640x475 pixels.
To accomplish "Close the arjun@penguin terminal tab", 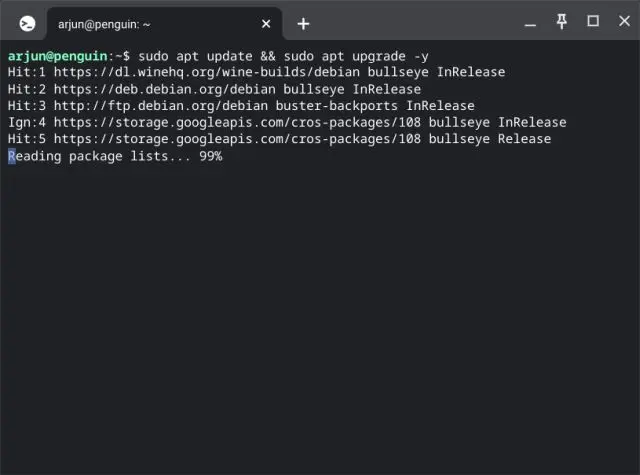I will click(x=267, y=23).
